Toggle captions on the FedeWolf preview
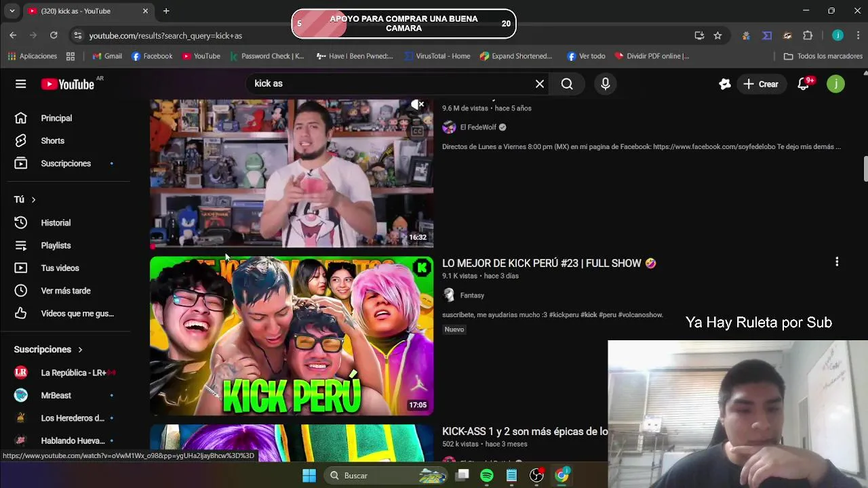This screenshot has width=868, height=488. (418, 131)
